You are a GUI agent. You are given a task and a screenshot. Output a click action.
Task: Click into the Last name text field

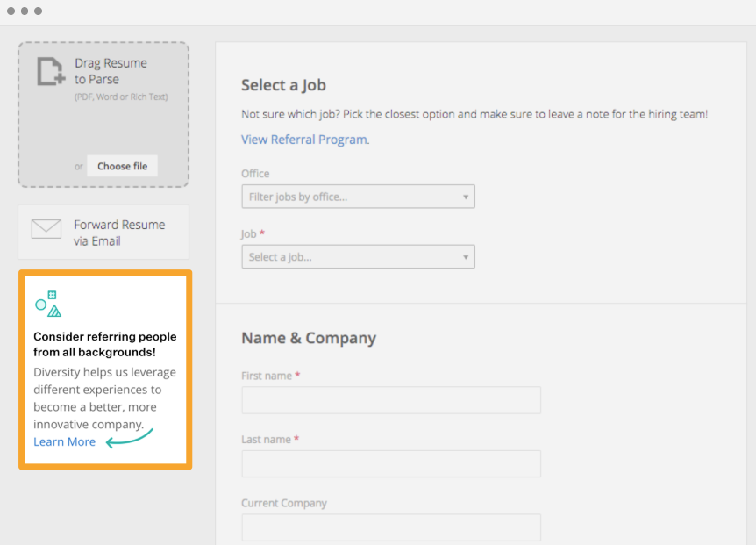[391, 463]
